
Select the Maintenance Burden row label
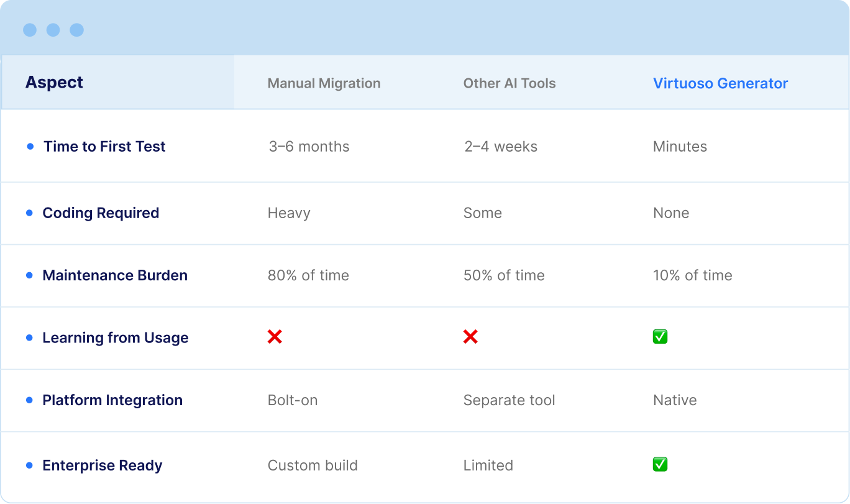click(115, 275)
